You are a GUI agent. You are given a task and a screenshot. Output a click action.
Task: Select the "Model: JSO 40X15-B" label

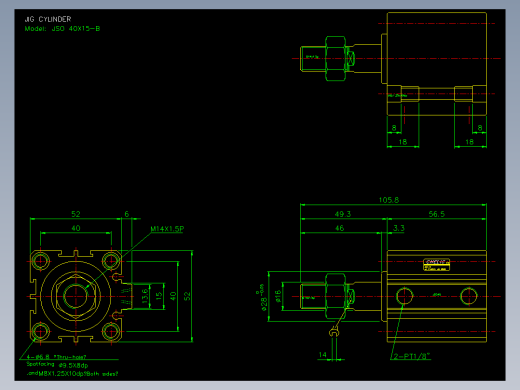62,29
